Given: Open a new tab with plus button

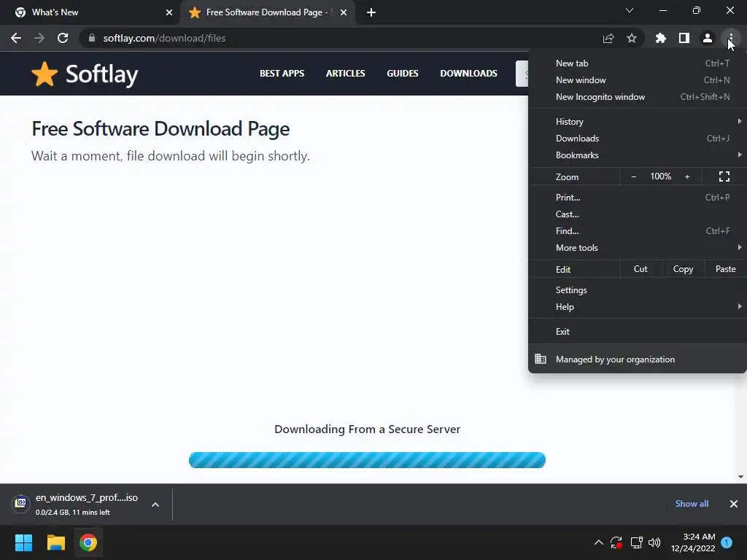Looking at the screenshot, I should (371, 12).
